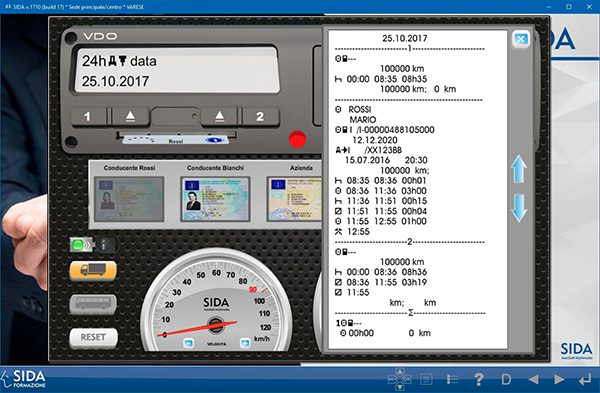Decrease speed with speedometer minus button
This screenshot has width=600, height=393.
tap(189, 343)
